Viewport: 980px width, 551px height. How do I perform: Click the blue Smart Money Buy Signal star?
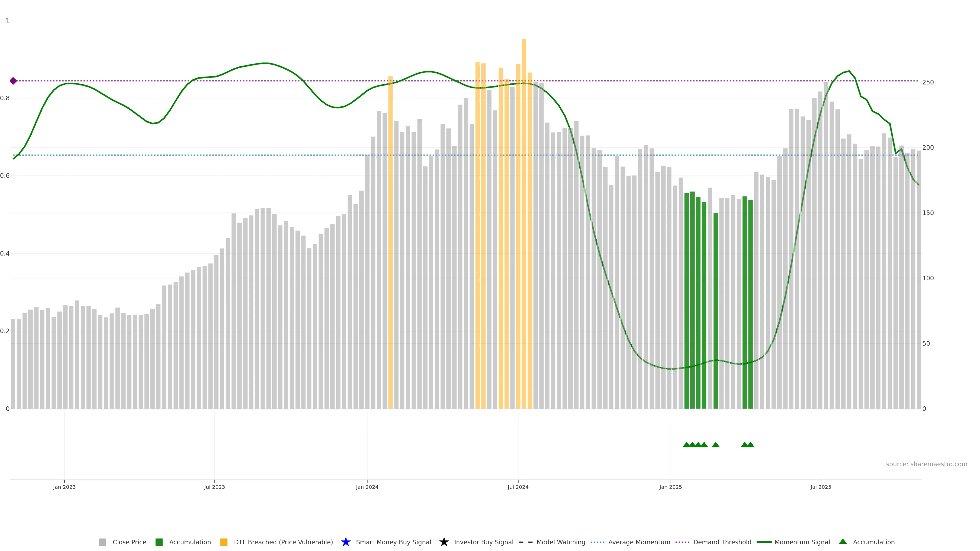pos(346,542)
